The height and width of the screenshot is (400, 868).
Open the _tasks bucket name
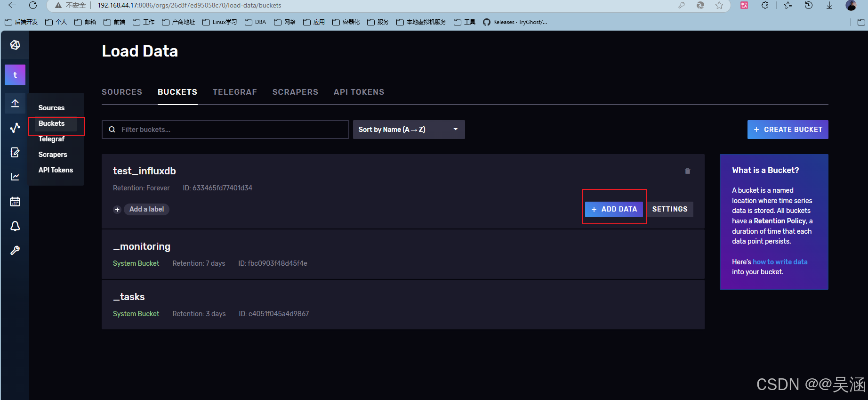[x=129, y=297]
